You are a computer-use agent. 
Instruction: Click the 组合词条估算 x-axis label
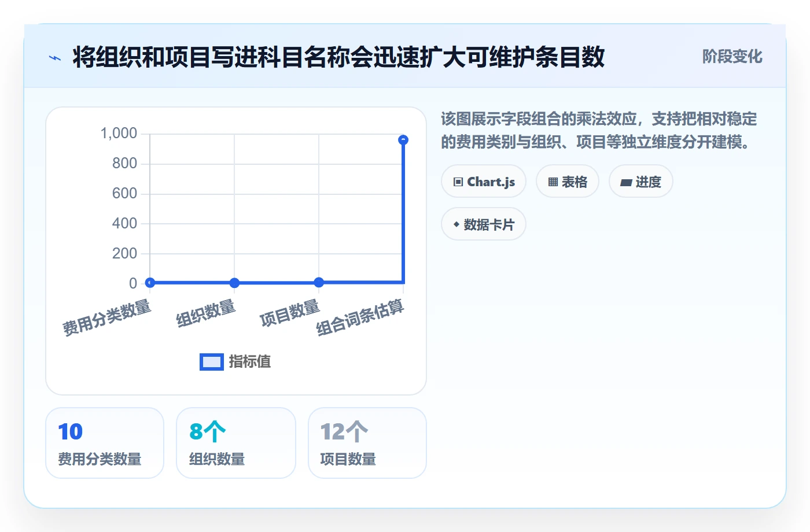tap(360, 318)
